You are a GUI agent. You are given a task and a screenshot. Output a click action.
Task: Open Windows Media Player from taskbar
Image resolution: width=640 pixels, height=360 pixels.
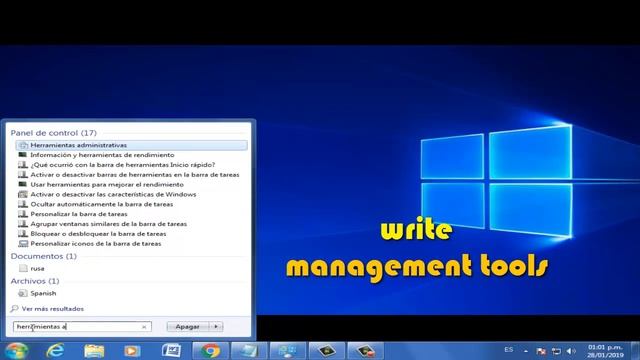pos(132,351)
